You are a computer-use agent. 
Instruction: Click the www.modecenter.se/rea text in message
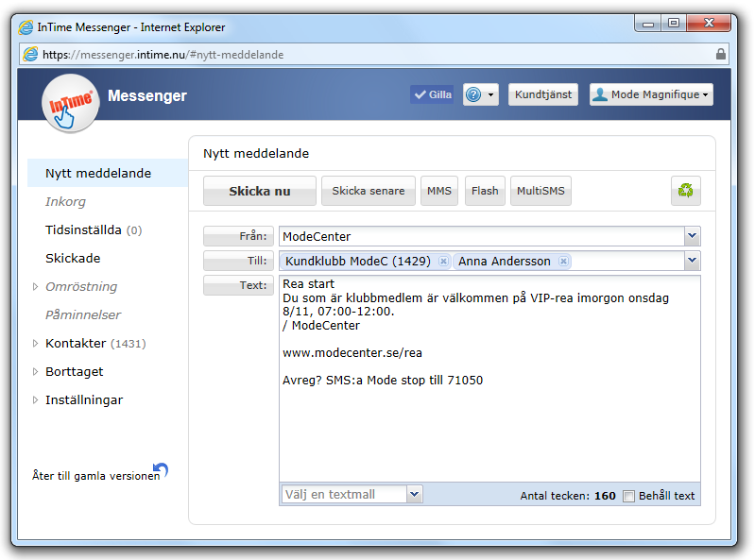click(352, 352)
